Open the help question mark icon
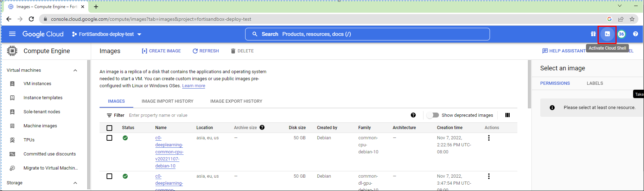This screenshot has width=644, height=191. 635,34
